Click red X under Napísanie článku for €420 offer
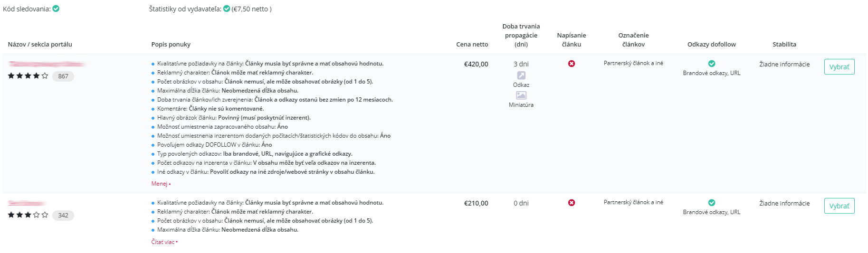 pyautogui.click(x=572, y=64)
